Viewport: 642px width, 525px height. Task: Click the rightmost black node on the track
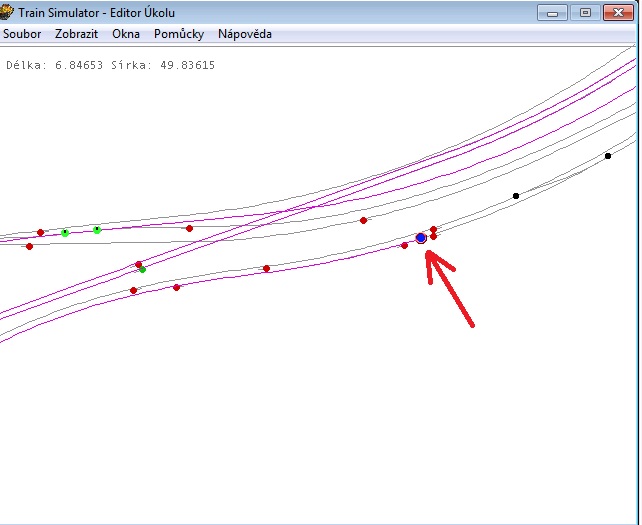pyautogui.click(x=608, y=156)
